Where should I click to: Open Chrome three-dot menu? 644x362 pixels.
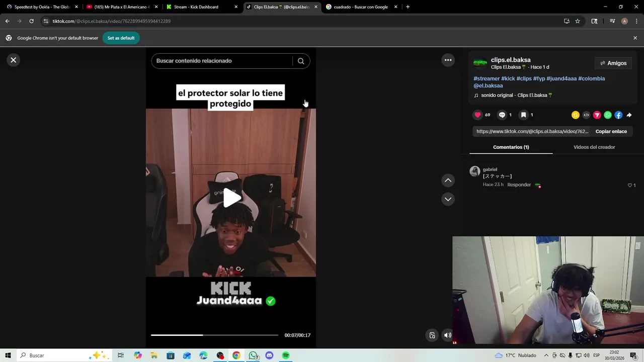636,21
